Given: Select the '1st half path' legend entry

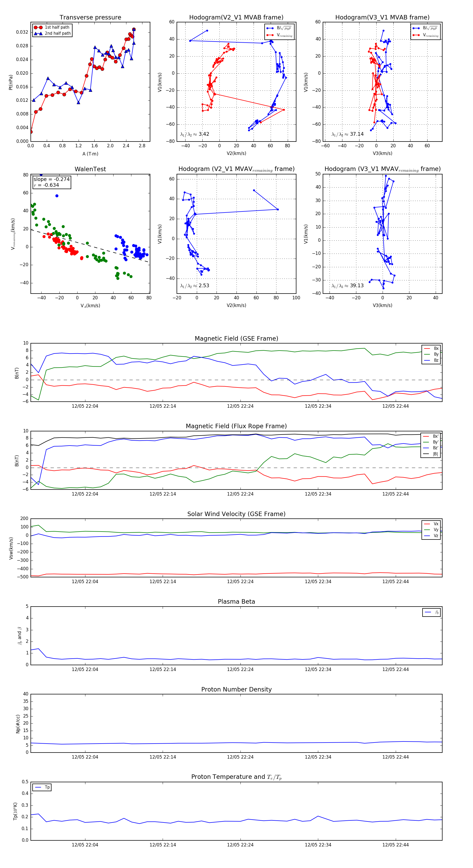Looking at the screenshot, I should click(x=52, y=27).
